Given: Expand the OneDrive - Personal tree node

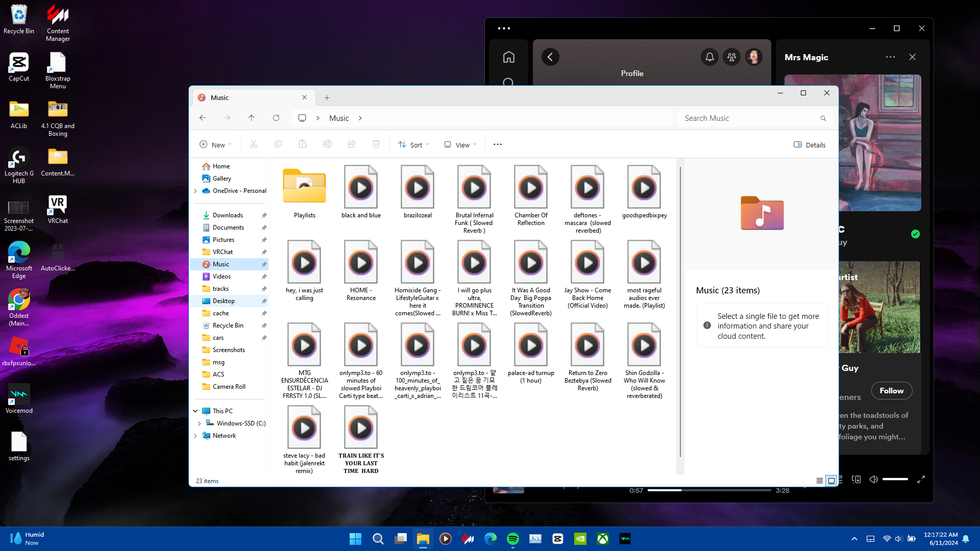Looking at the screenshot, I should pyautogui.click(x=195, y=191).
